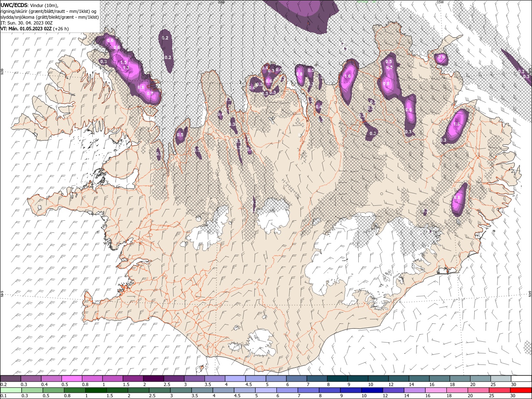
Task: Select the deep blue swatch labeled 10 in rain legend
Action: 372,390
